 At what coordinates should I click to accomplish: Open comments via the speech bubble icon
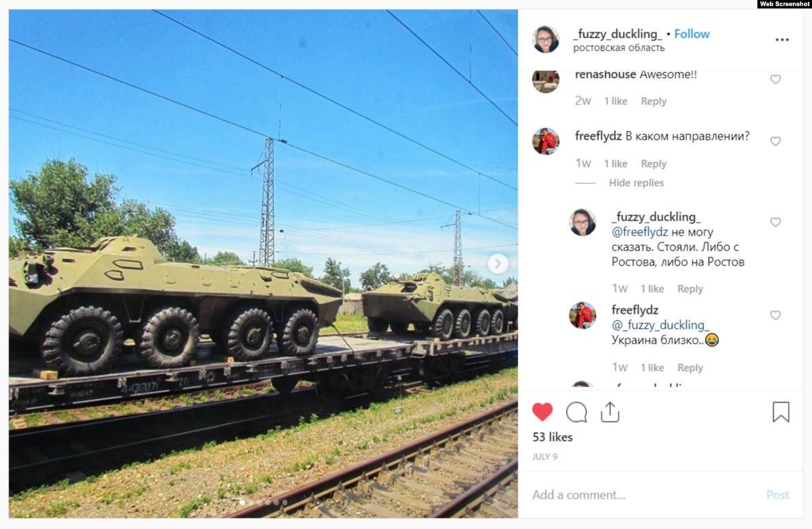click(576, 413)
